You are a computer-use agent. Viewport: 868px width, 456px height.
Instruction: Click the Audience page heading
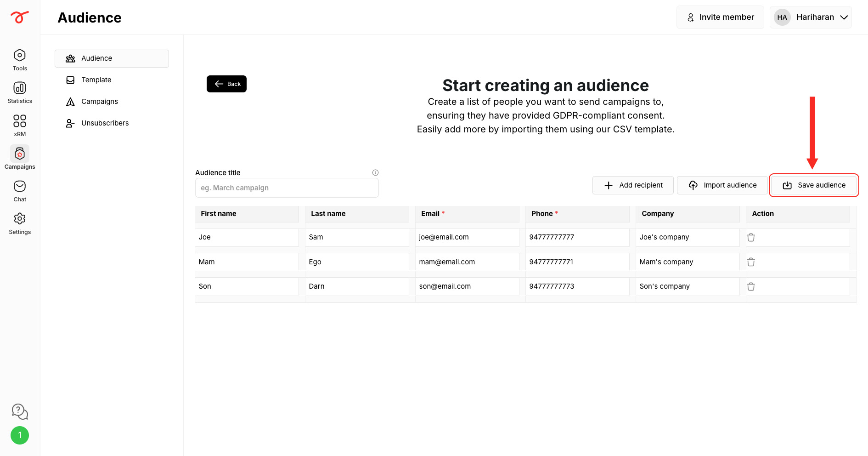pyautogui.click(x=90, y=17)
